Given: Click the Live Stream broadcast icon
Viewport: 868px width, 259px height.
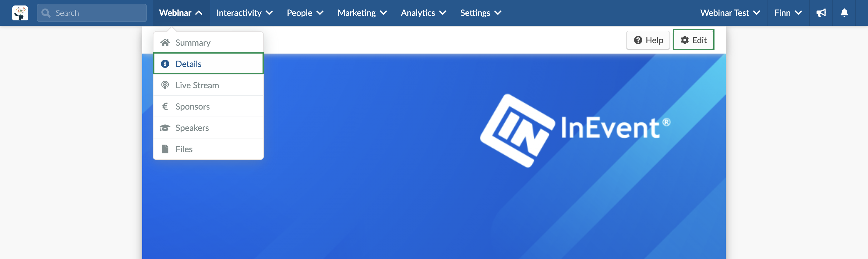Looking at the screenshot, I should click(165, 85).
